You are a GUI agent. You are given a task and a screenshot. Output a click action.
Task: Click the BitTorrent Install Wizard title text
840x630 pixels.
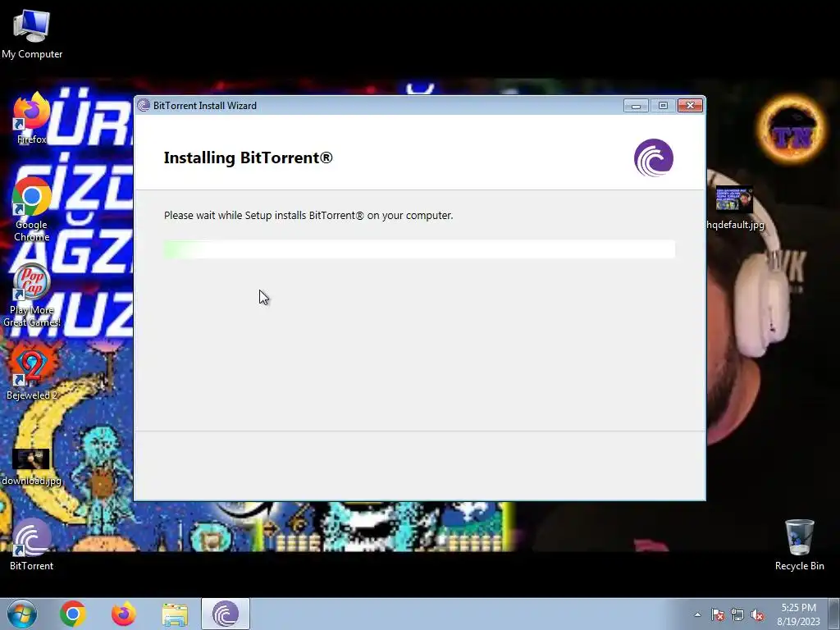tap(204, 106)
